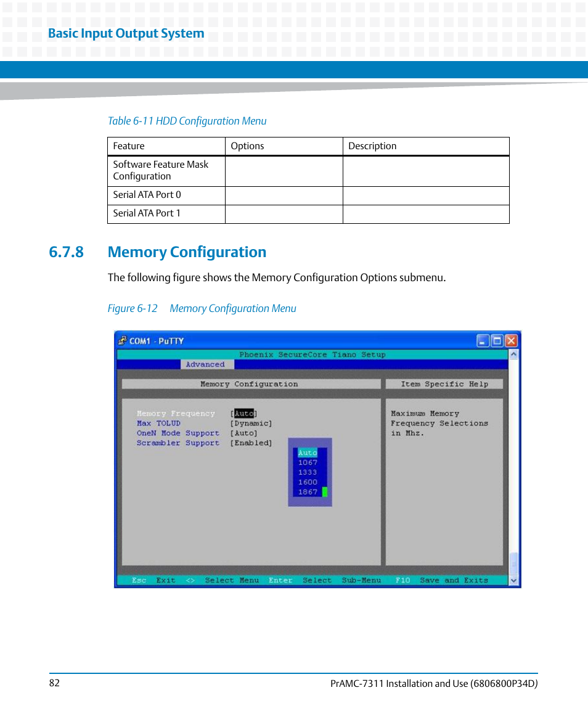Click the Maximum Memory Frequency help text
The height and width of the screenshot is (706, 588).
point(439,423)
